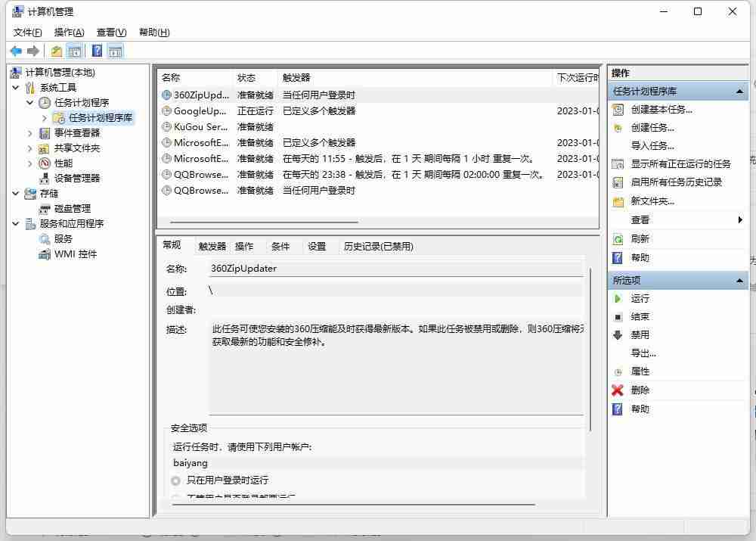
Task: Collapse the 系统工具 tree node
Action: pyautogui.click(x=16, y=88)
